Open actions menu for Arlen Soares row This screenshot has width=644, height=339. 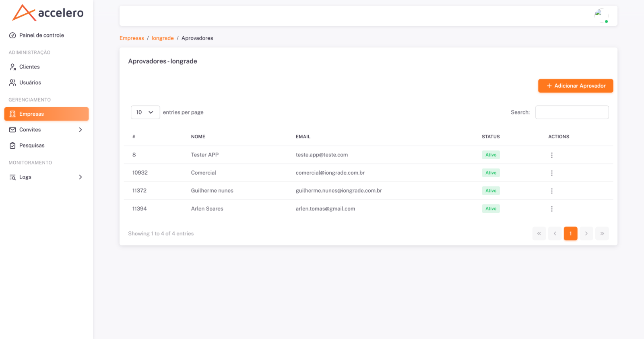click(551, 209)
